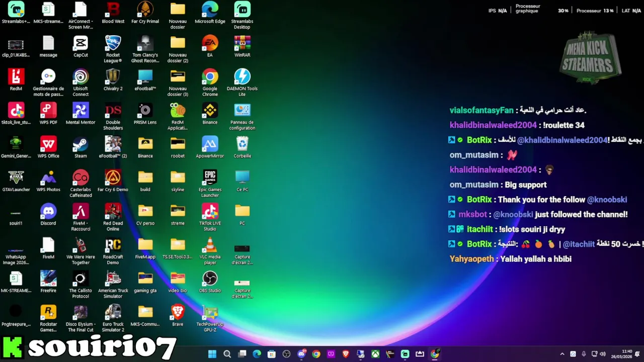Switch to Discord in the taskbar
The height and width of the screenshot is (362, 644).
[x=301, y=354]
